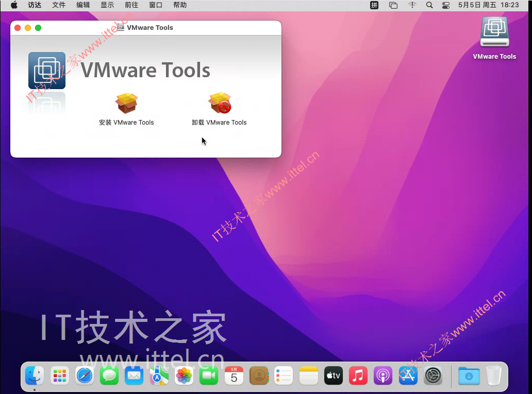Click the Wi-Fi status menu bar icon

point(412,5)
